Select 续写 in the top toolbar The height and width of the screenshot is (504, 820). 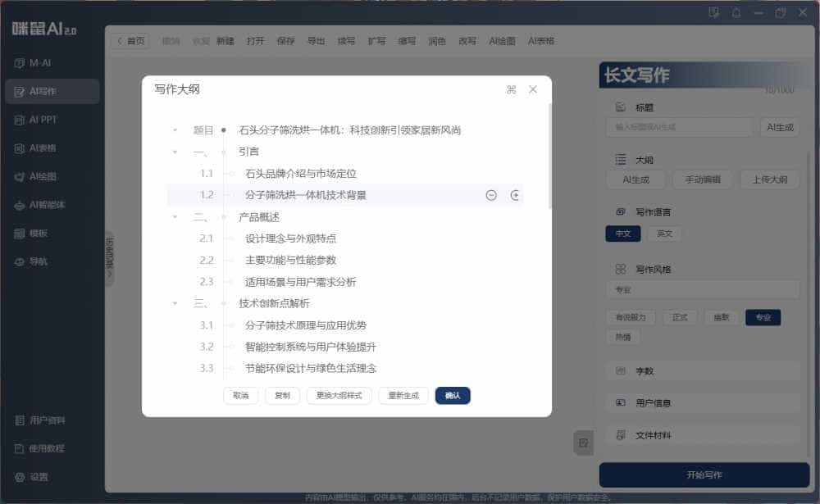coord(348,41)
